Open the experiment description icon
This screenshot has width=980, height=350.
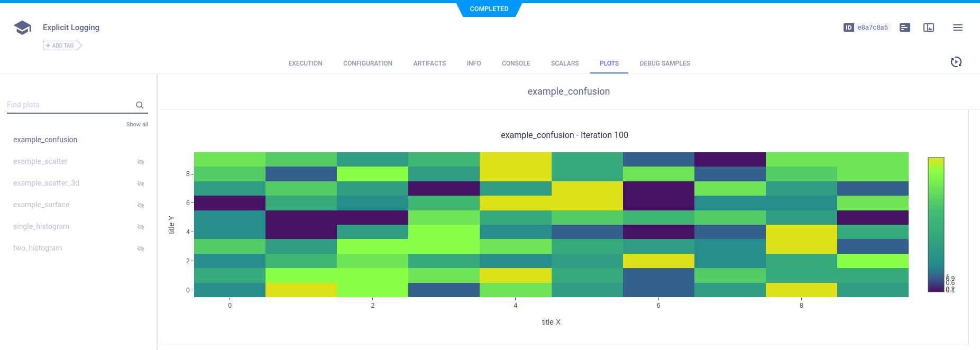click(x=904, y=27)
